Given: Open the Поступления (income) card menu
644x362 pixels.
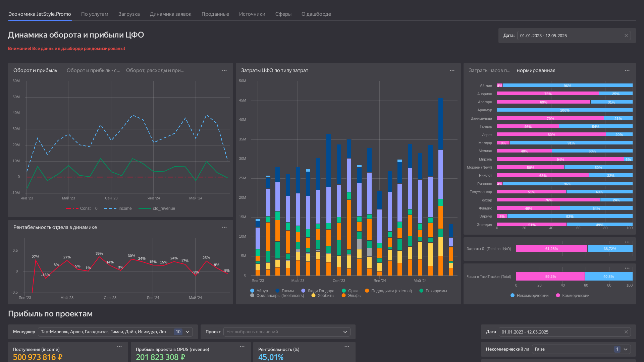Looking at the screenshot, I should pyautogui.click(x=119, y=347).
